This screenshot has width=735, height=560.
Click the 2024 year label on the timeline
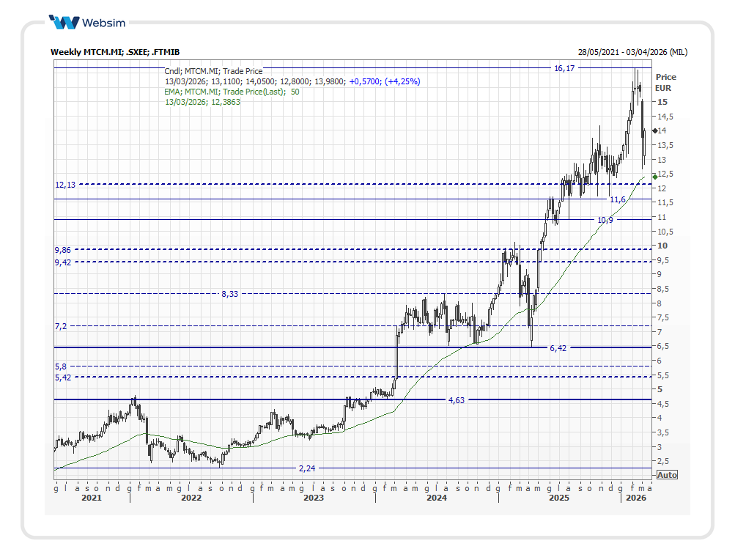[436, 498]
